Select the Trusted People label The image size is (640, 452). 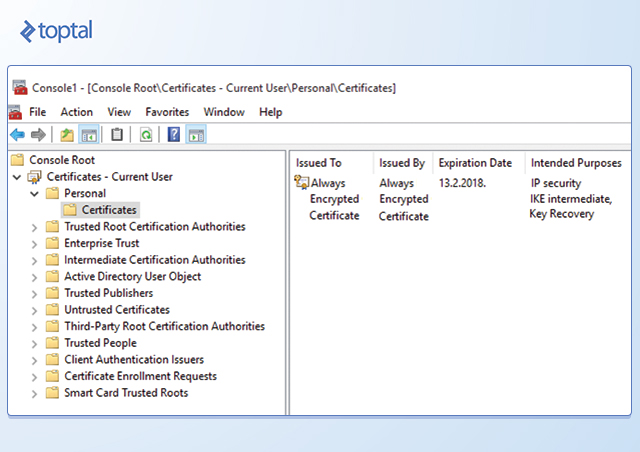click(x=100, y=343)
